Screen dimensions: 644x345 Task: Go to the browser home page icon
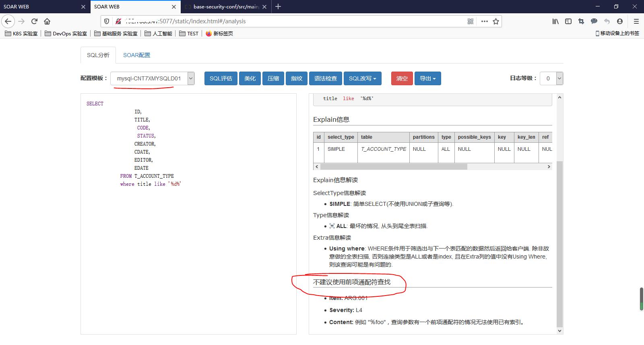click(47, 21)
